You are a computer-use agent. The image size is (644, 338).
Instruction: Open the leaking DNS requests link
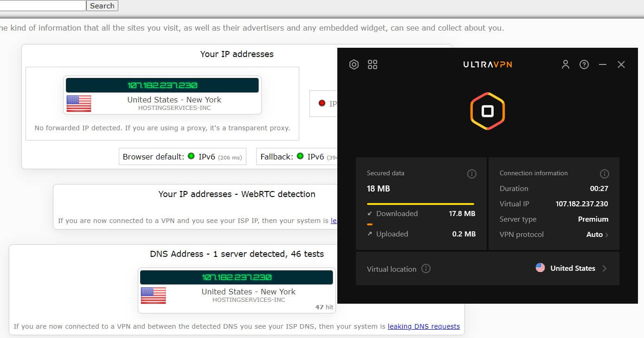[424, 326]
